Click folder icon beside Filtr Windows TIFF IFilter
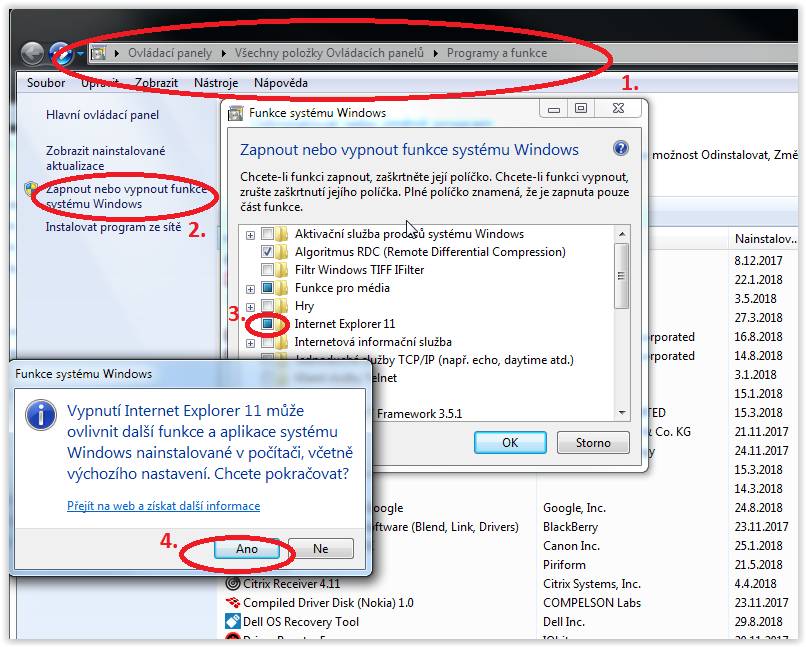The image size is (806, 647). [x=281, y=270]
